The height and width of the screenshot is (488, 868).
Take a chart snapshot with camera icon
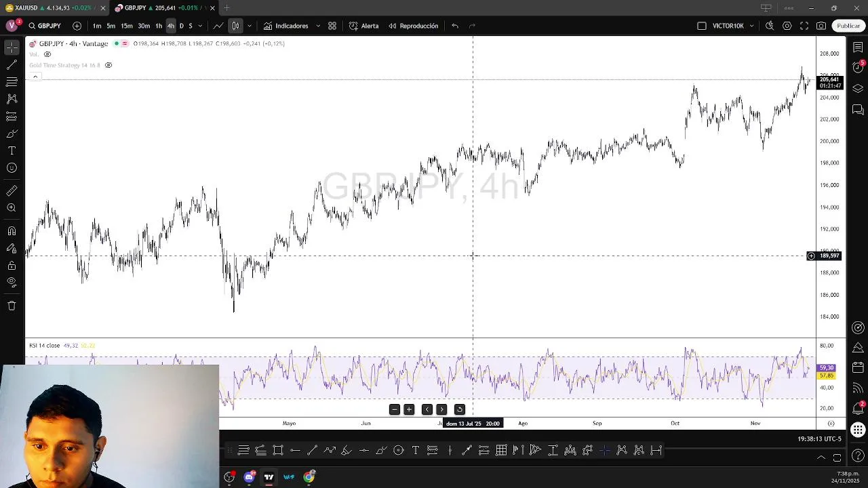(x=821, y=26)
